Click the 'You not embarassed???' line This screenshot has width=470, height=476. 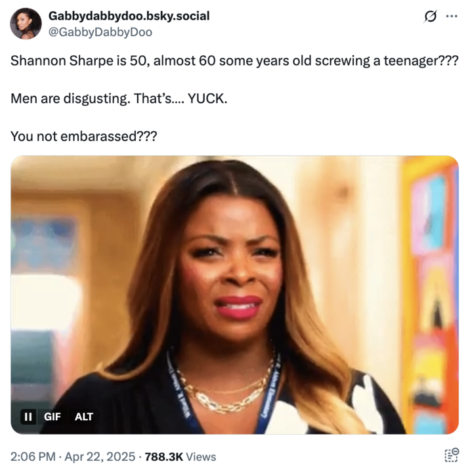pyautogui.click(x=84, y=137)
